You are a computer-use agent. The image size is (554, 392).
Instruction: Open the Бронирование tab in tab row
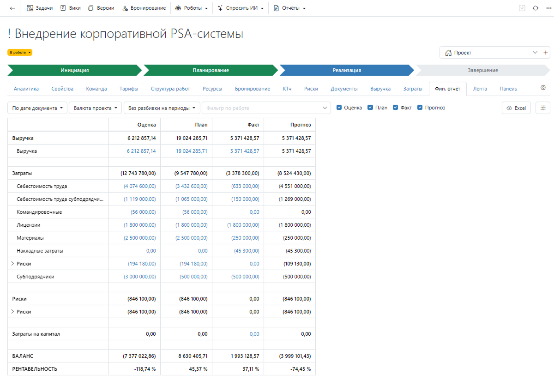pos(253,89)
